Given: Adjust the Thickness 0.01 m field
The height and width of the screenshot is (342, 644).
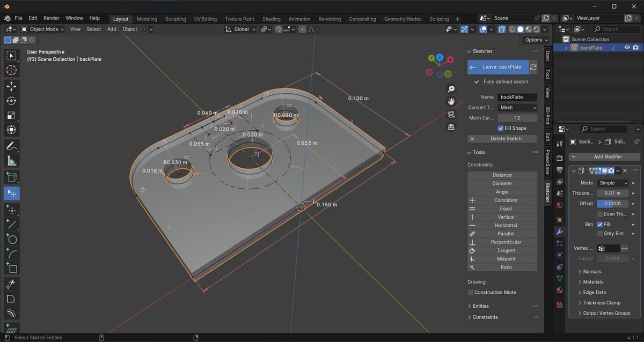Looking at the screenshot, I should 612,193.
